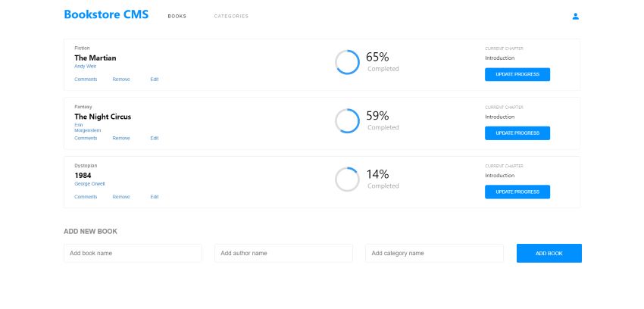This screenshot has width=644, height=309.
Task: Open the Books navigation tab
Action: 177,17
